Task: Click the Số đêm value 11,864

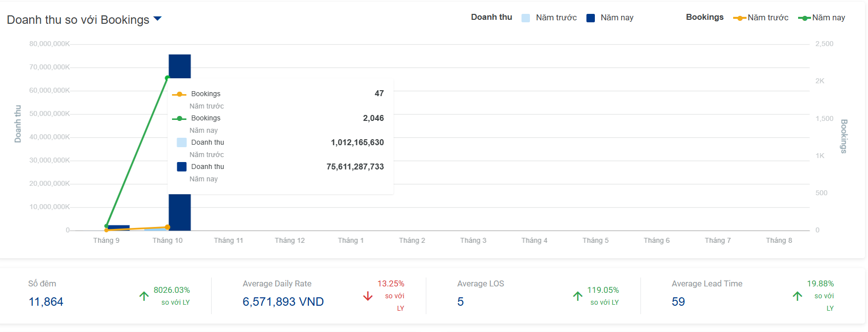Action: coord(46,302)
